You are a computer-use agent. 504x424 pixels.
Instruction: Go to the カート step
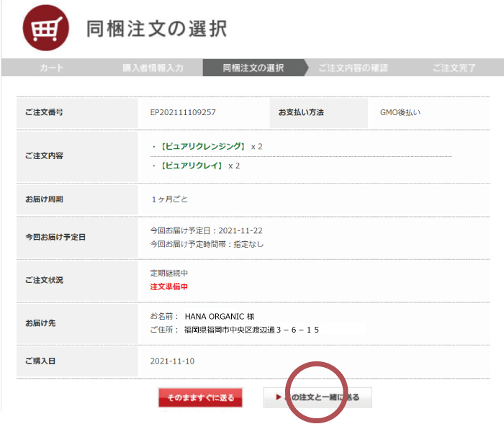click(x=51, y=68)
